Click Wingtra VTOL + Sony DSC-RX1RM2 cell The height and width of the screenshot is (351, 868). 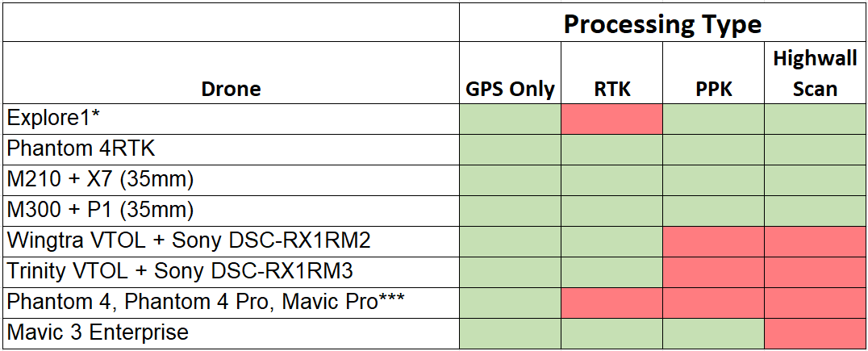point(232,241)
